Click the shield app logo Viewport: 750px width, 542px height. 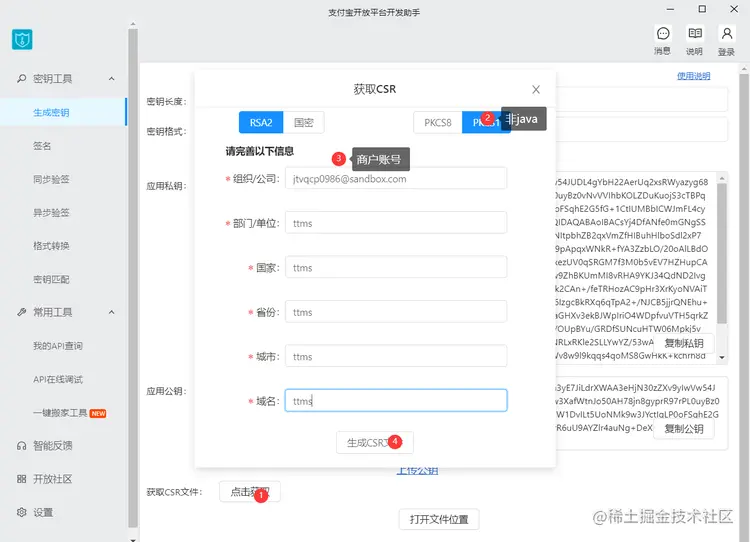[22, 39]
